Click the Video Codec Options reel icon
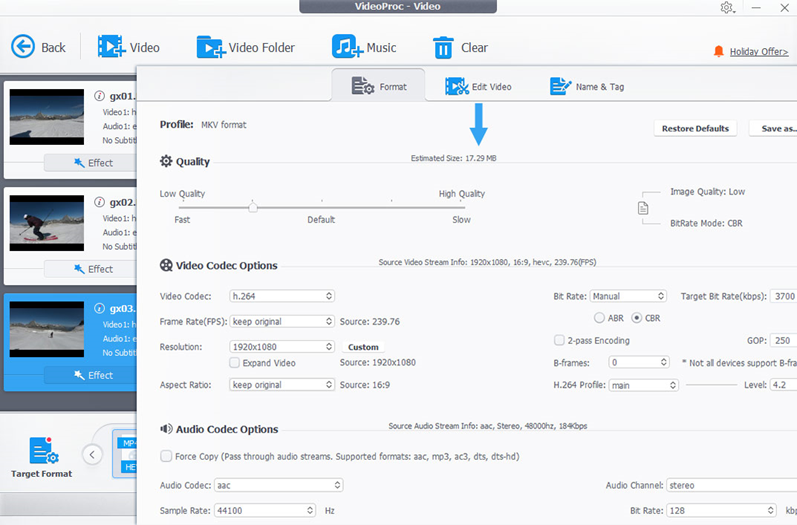This screenshot has width=797, height=525. pyautogui.click(x=166, y=265)
